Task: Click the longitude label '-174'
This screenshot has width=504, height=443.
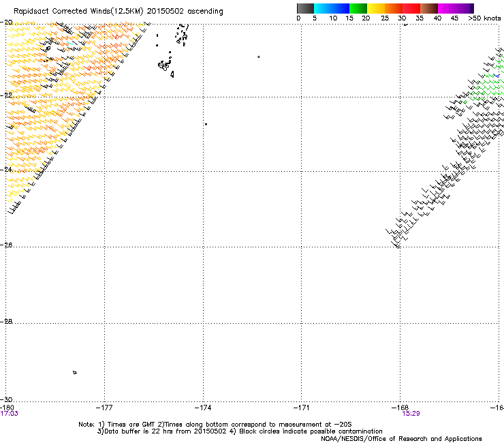Action: pyautogui.click(x=203, y=408)
